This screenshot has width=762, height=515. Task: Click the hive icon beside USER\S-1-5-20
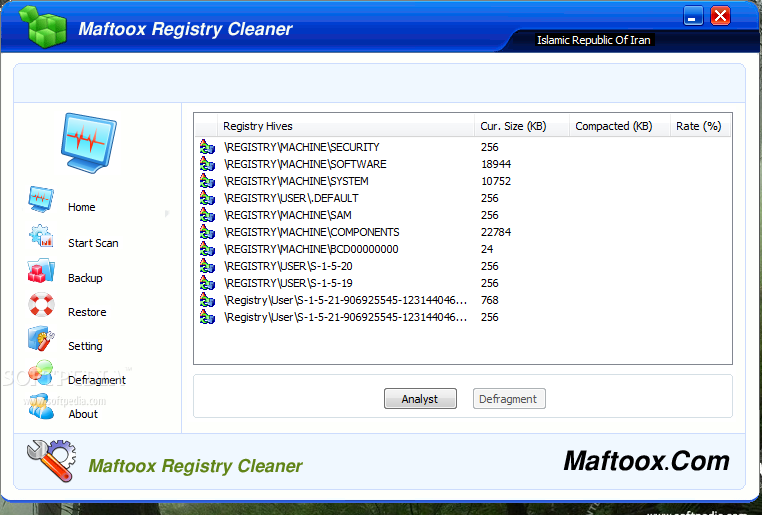pos(207,266)
